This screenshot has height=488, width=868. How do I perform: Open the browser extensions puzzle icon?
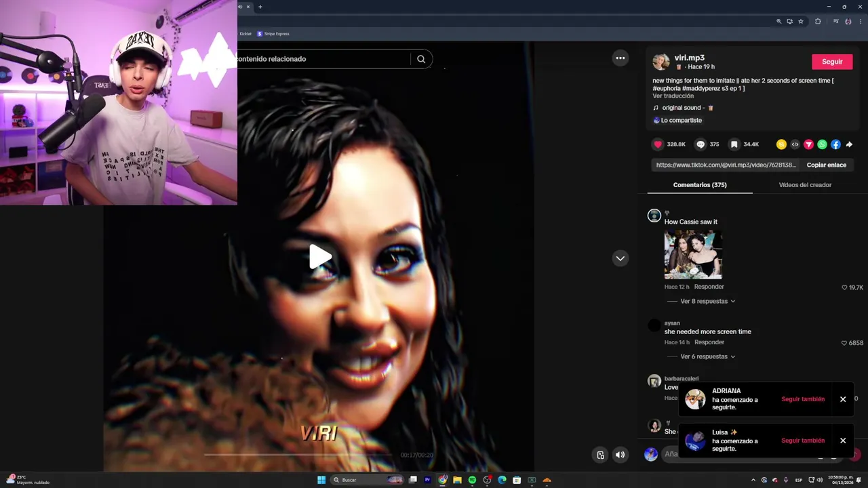(x=818, y=21)
